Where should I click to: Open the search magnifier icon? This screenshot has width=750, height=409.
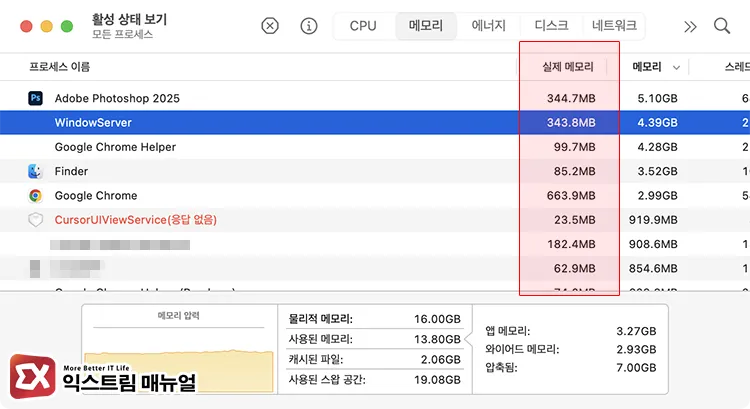(x=722, y=26)
